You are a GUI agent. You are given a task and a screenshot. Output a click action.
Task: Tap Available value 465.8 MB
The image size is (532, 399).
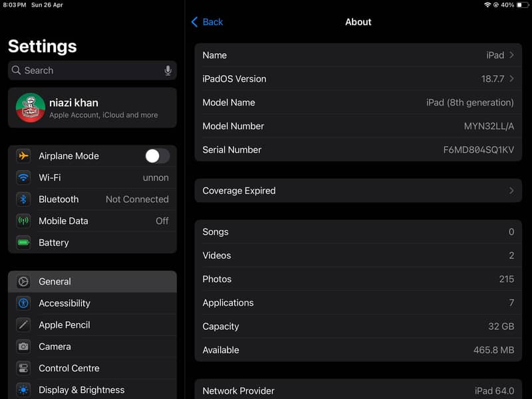click(x=493, y=350)
